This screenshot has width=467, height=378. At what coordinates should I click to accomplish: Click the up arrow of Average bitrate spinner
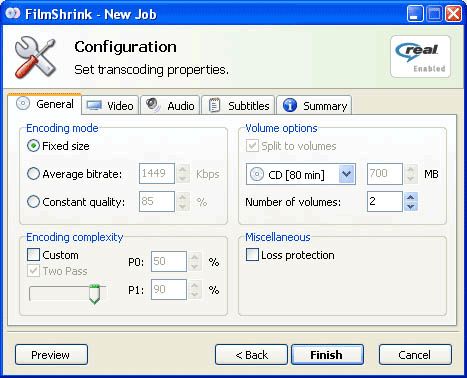pos(182,169)
